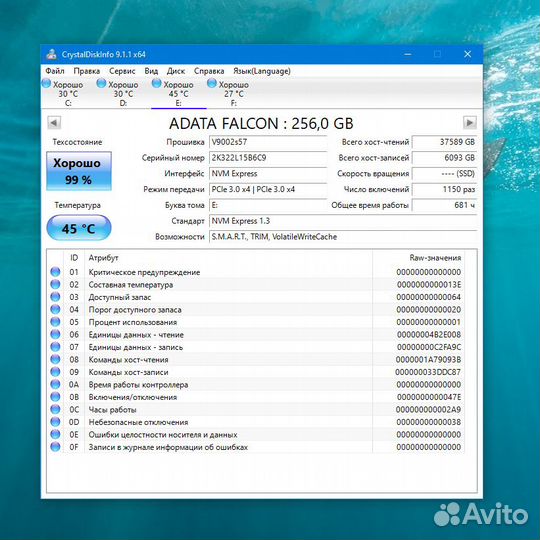Click status orb for Время работы контроллера
This screenshot has width=540, height=540.
tap(55, 384)
